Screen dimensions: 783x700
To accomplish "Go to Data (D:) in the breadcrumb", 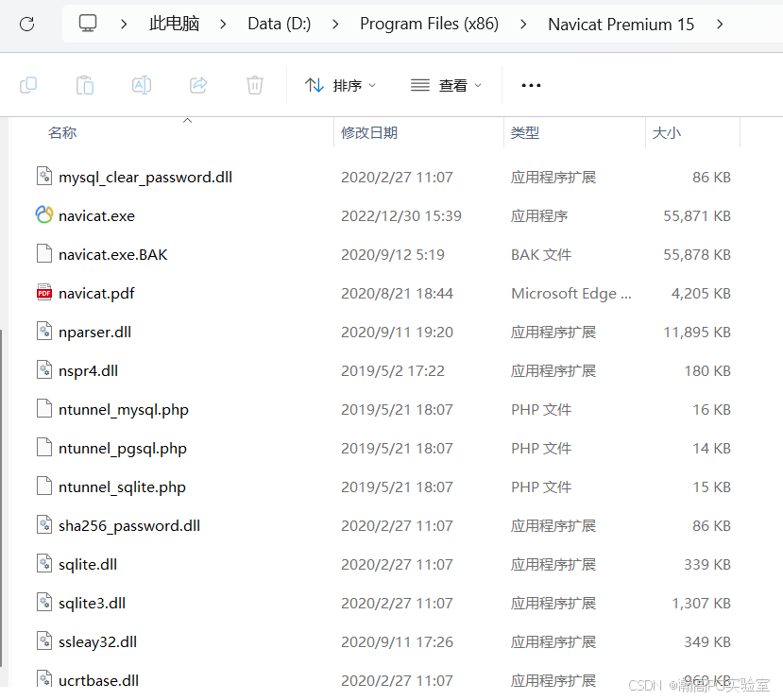I will (x=280, y=24).
